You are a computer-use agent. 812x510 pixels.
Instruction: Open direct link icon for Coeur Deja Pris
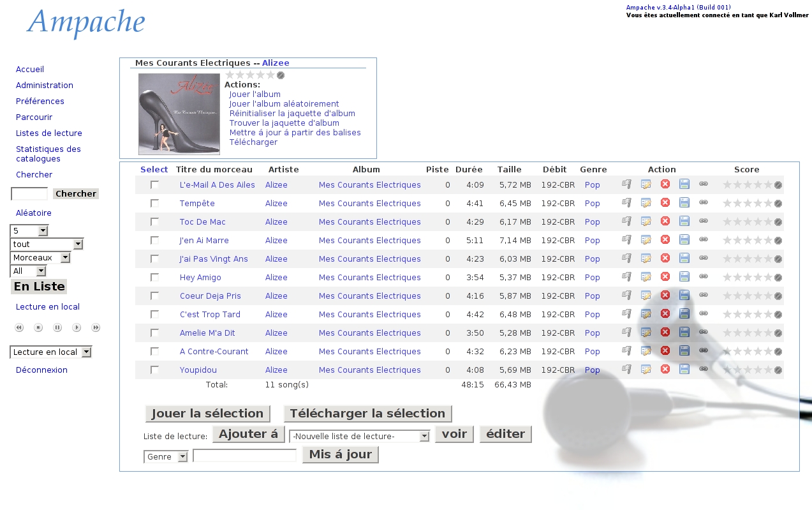pyautogui.click(x=704, y=295)
